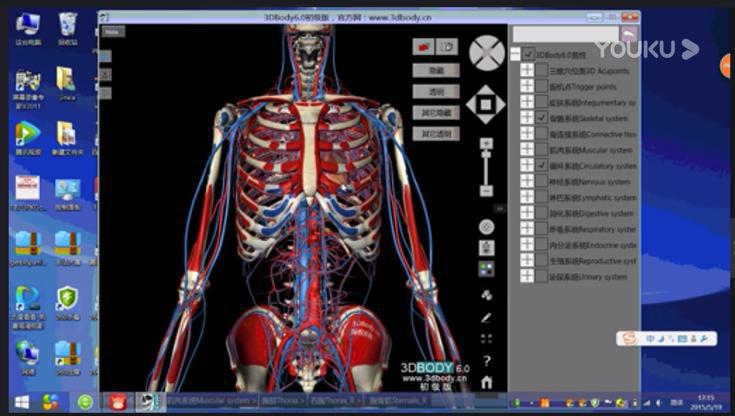
Task: Click the purple back arrow button beside search
Action: pos(629,34)
